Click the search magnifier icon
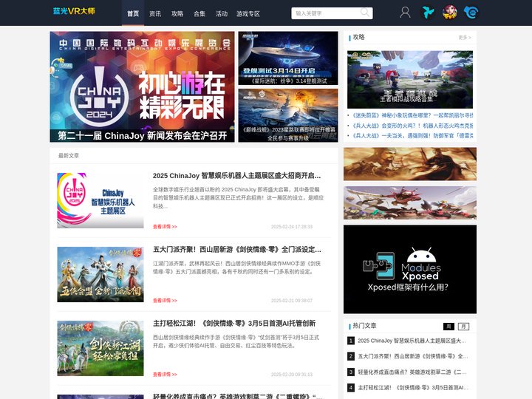The width and height of the screenshot is (532, 399). (x=365, y=13)
